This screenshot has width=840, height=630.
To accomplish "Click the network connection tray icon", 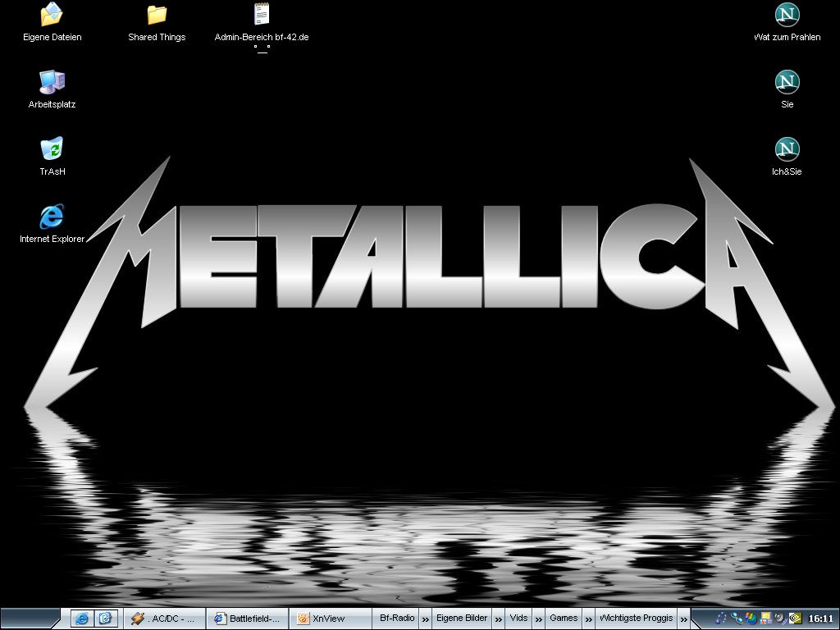I will coord(737,619).
